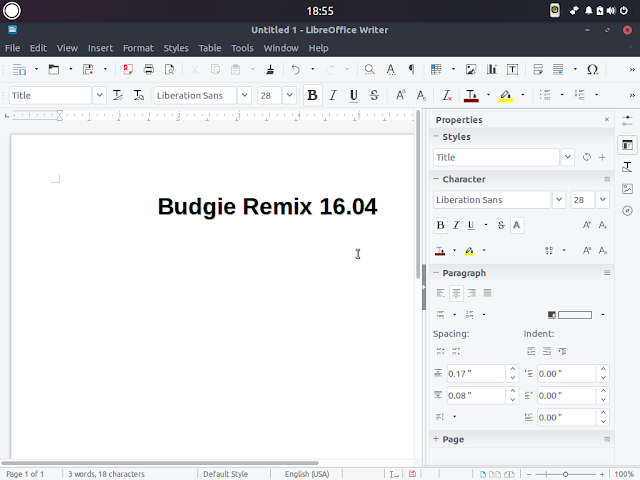Toggle formatting marks pilcrow icon

[x=411, y=69]
